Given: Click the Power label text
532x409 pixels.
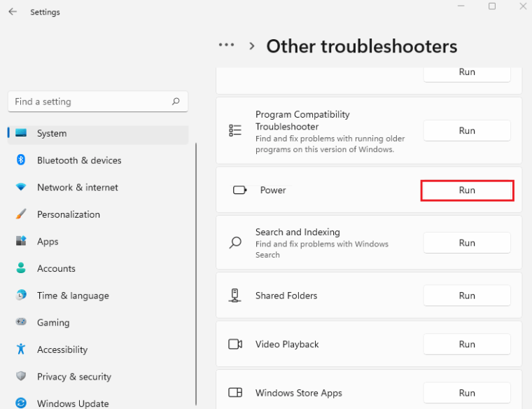Looking at the screenshot, I should pyautogui.click(x=273, y=190).
